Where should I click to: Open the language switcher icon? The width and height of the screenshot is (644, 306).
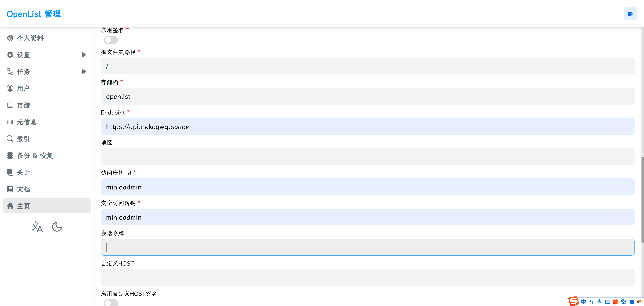[x=37, y=227]
